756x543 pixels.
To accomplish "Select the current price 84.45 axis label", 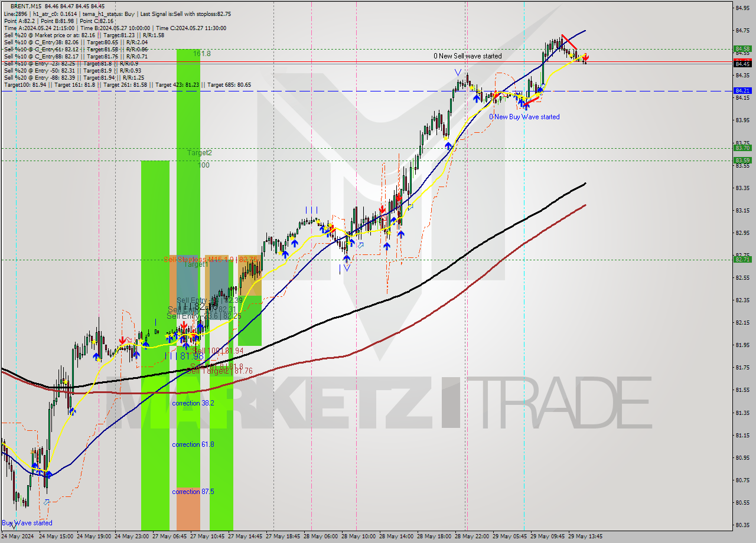I will (x=742, y=64).
